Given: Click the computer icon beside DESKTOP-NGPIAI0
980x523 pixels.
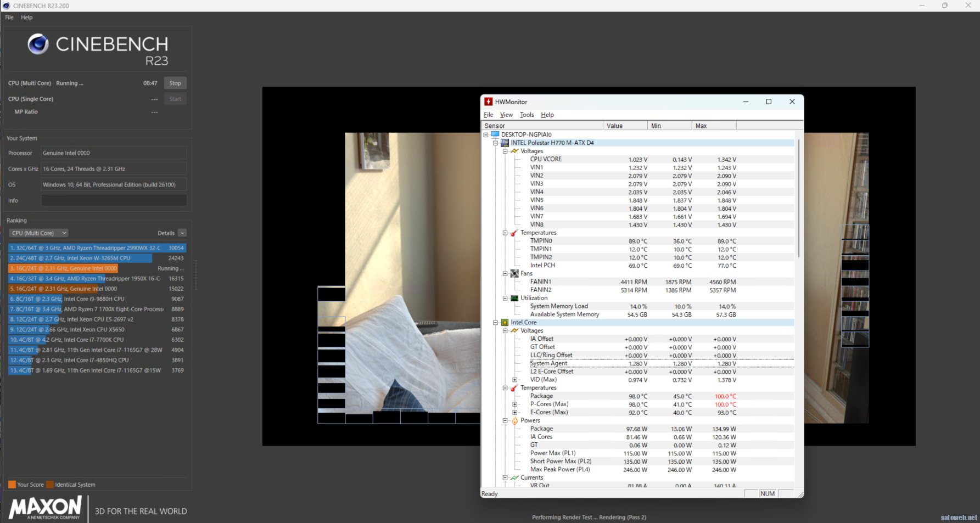Looking at the screenshot, I should click(x=495, y=134).
